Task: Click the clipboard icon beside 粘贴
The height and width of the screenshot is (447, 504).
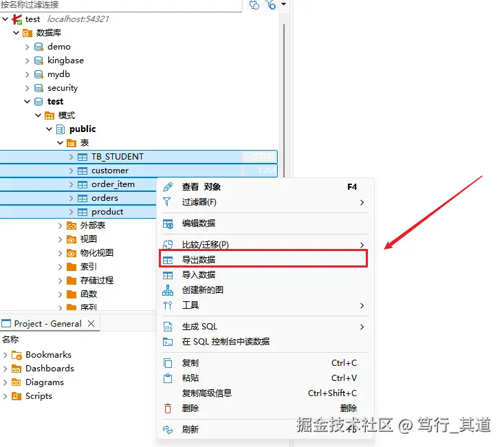Action: pos(168,378)
